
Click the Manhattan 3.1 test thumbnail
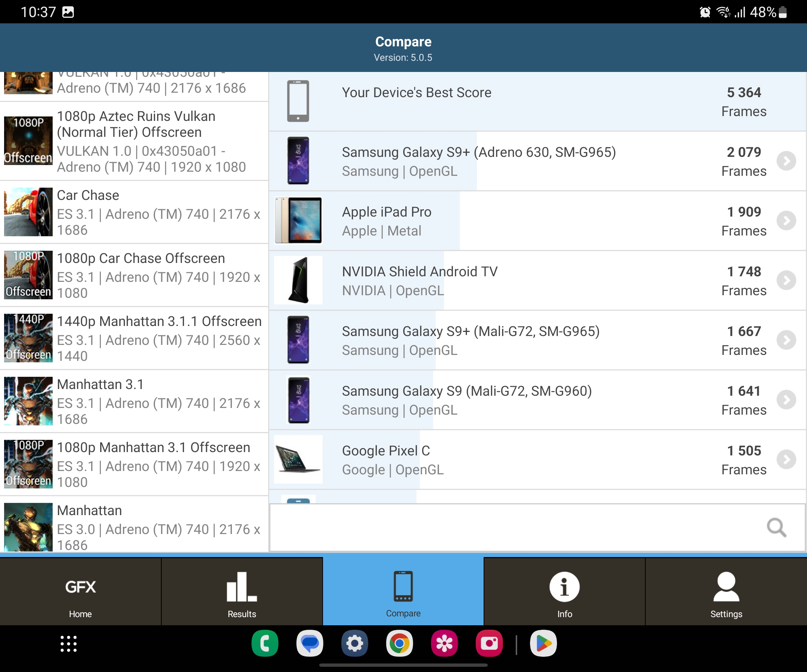pyautogui.click(x=28, y=401)
